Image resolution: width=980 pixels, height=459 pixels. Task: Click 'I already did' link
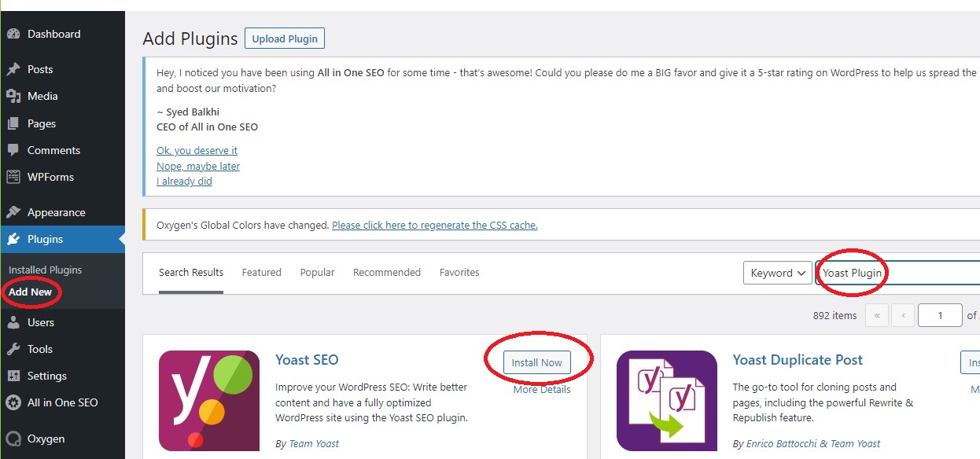[184, 181]
